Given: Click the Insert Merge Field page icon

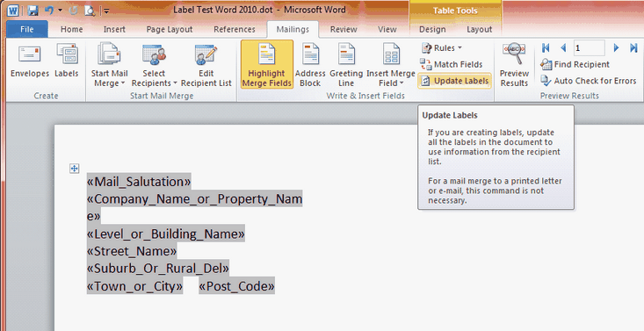Looking at the screenshot, I should [x=391, y=54].
